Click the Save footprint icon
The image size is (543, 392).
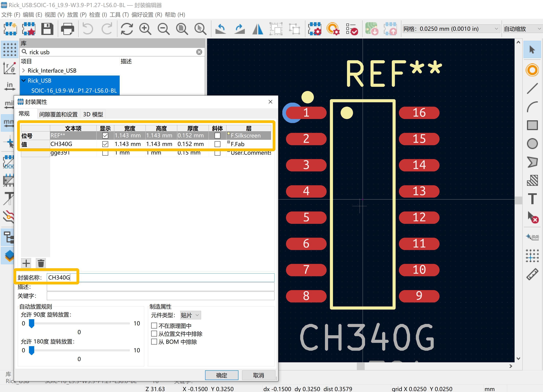pos(47,29)
